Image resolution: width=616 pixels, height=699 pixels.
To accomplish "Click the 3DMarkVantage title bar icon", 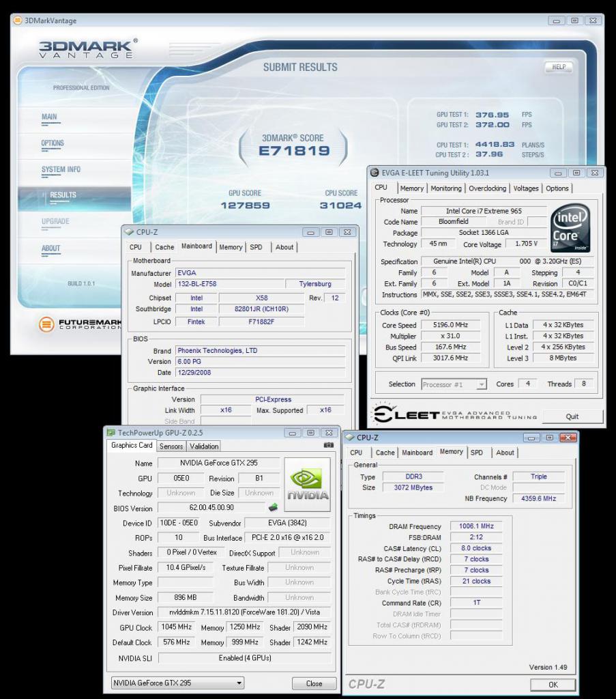I will click(x=17, y=20).
